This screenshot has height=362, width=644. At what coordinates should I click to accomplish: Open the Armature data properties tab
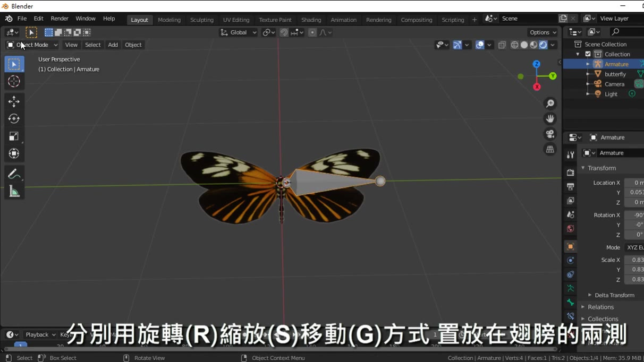pos(570,288)
